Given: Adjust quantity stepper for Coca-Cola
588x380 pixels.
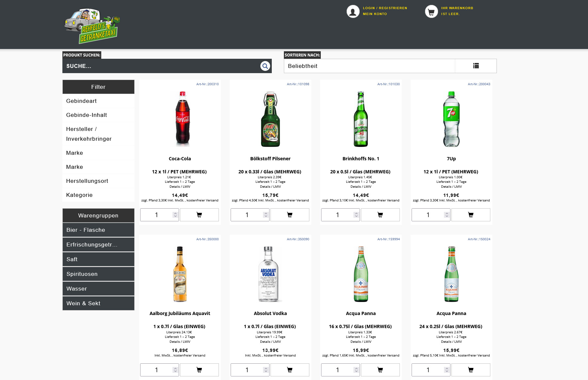Looking at the screenshot, I should [175, 215].
